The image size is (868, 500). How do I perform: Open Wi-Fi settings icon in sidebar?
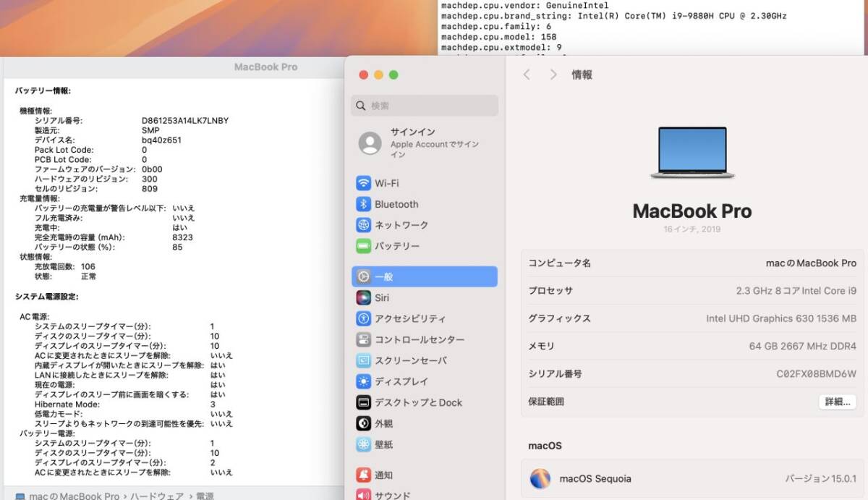click(x=363, y=183)
